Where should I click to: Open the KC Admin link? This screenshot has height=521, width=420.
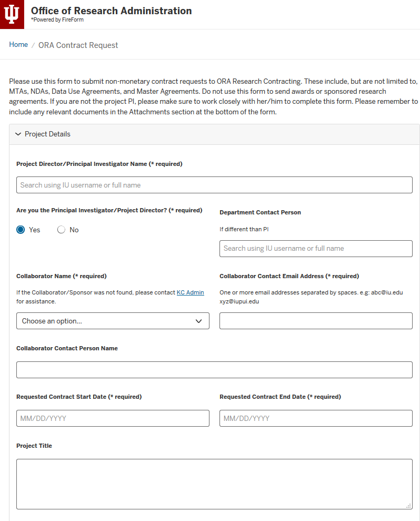click(190, 292)
